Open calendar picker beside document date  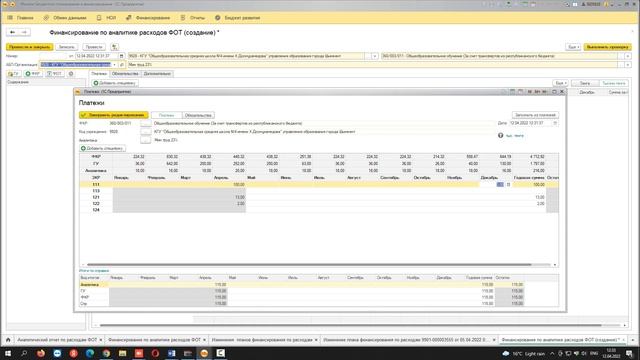122,56
